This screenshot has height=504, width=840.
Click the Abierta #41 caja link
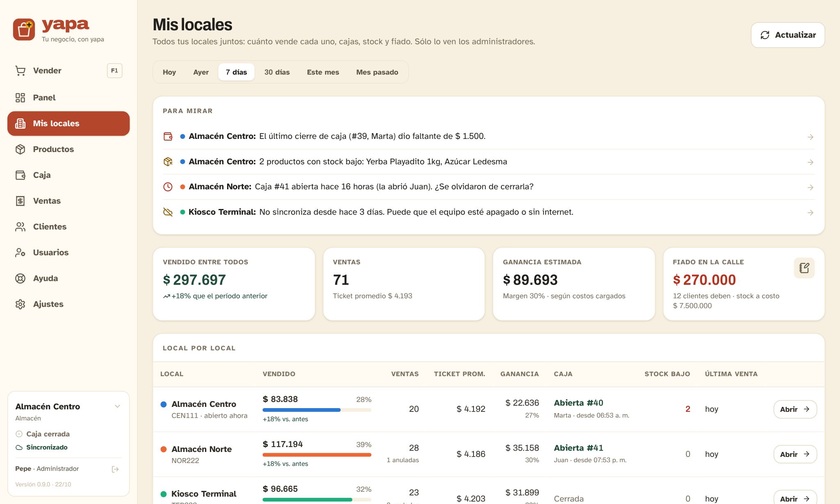(x=578, y=448)
